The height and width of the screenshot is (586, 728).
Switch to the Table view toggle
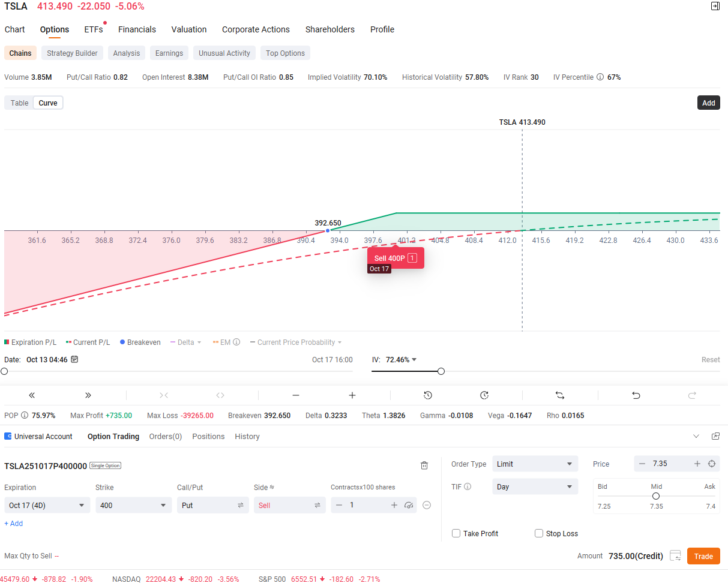(x=20, y=103)
